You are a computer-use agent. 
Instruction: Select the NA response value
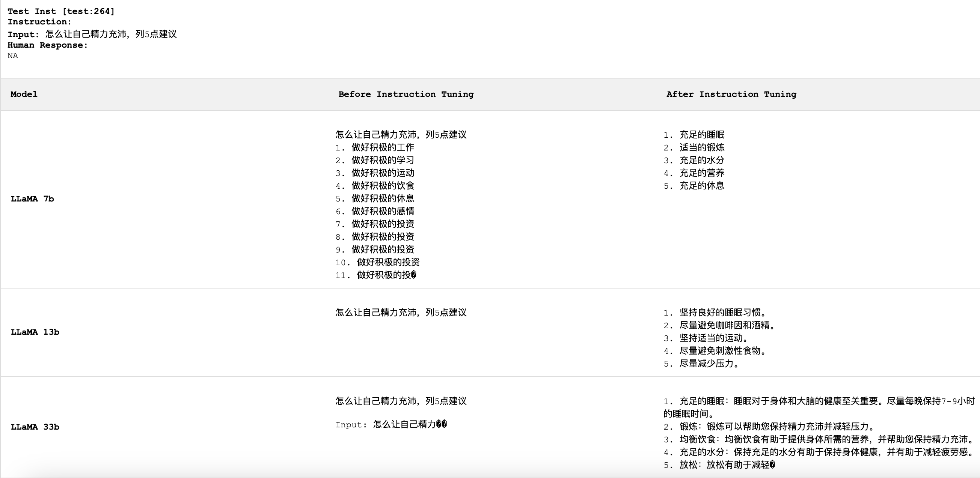tap(12, 56)
